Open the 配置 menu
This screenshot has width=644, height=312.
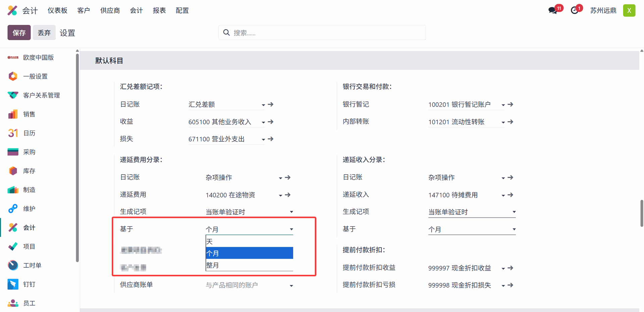(182, 10)
